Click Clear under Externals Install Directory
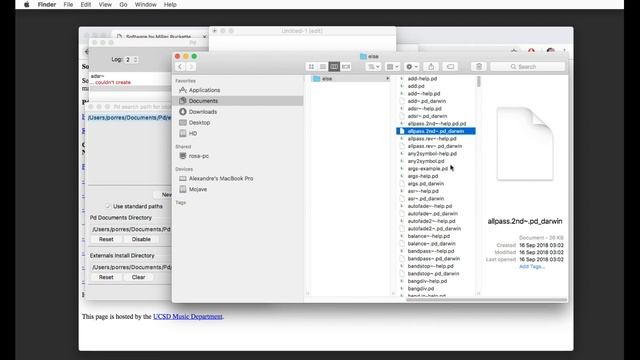 click(x=138, y=277)
